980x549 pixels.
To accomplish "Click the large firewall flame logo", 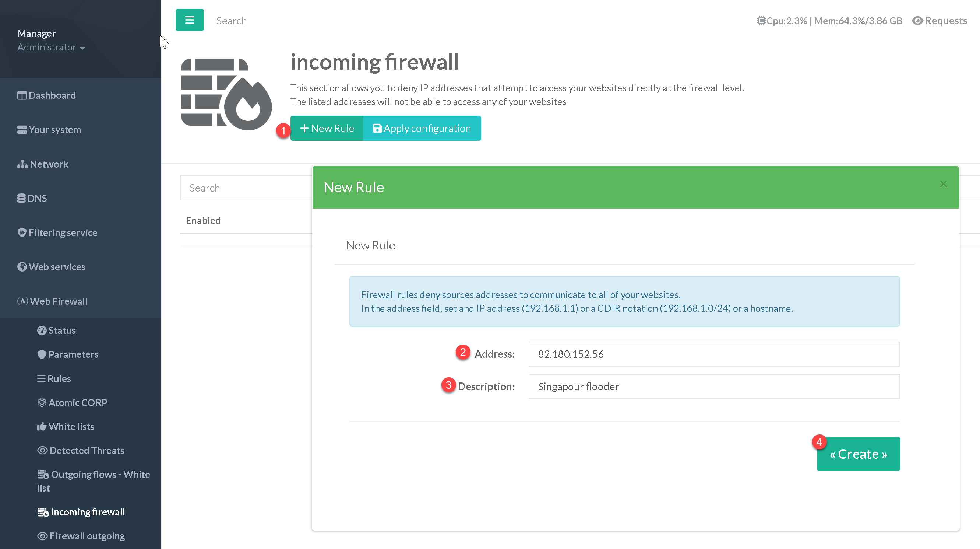I will (x=226, y=94).
